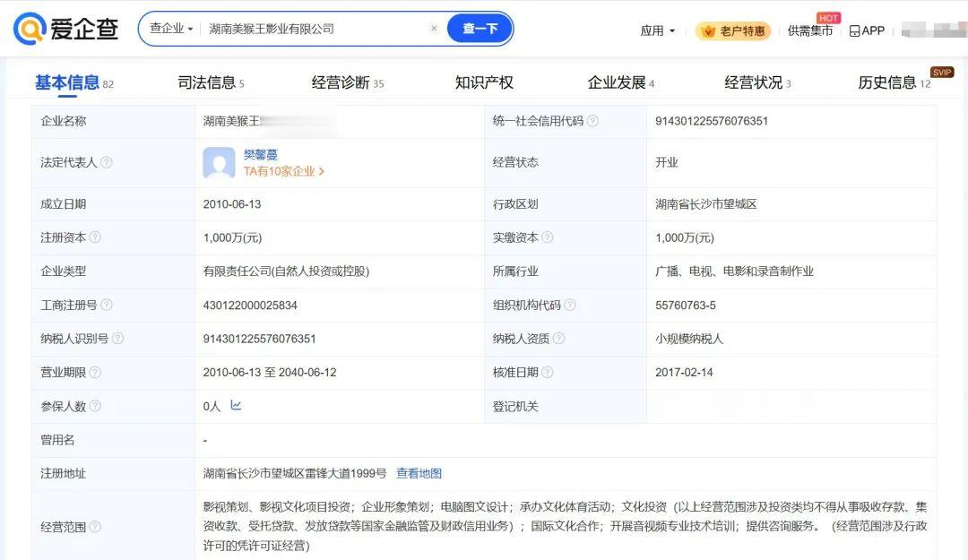The width and height of the screenshot is (968, 560).
Task: Click the help icon next to 参保人数
Action: [x=95, y=406]
